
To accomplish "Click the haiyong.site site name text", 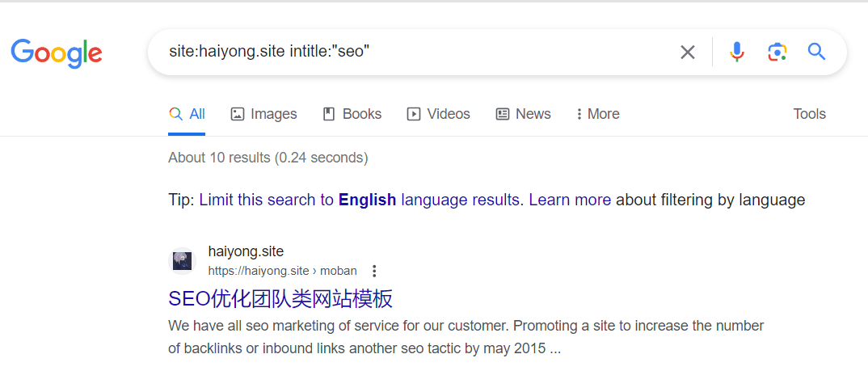I will (x=246, y=251).
